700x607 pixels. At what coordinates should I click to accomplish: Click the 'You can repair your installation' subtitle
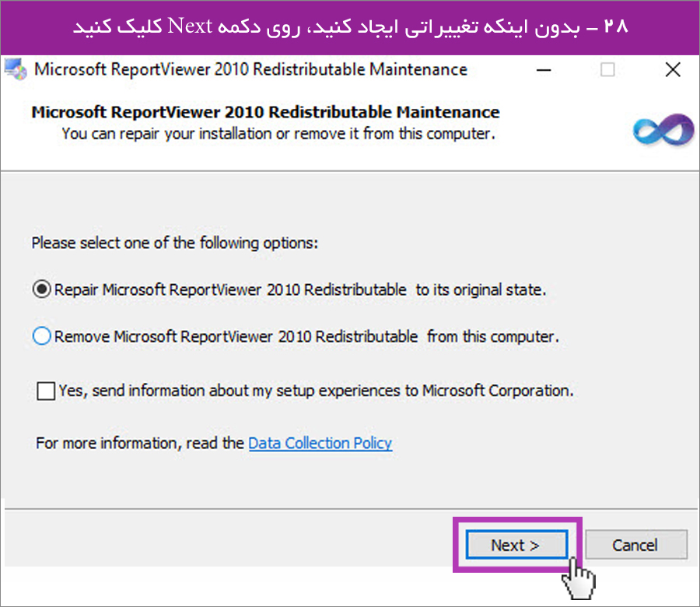[x=278, y=134]
